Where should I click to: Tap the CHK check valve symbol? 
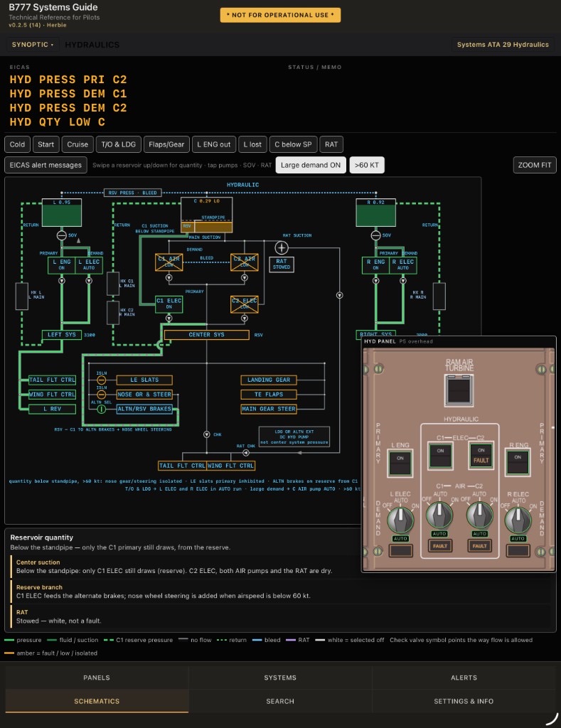(x=207, y=434)
